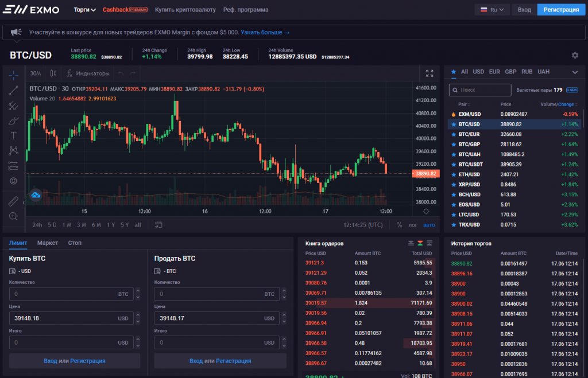Image resolution: width=588 pixels, height=378 pixels.
Task: Activate the ruler measure tool
Action: (x=14, y=201)
